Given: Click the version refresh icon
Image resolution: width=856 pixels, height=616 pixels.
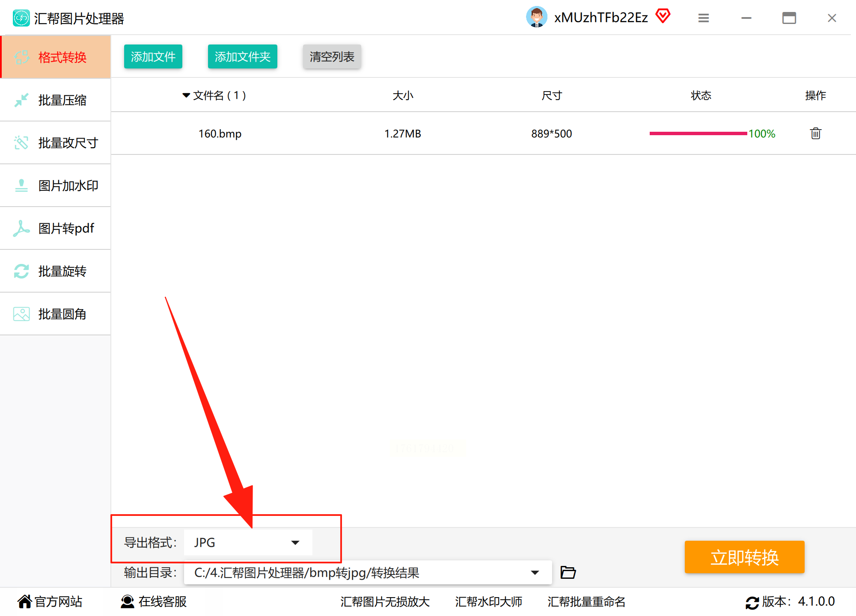Looking at the screenshot, I should (752, 602).
